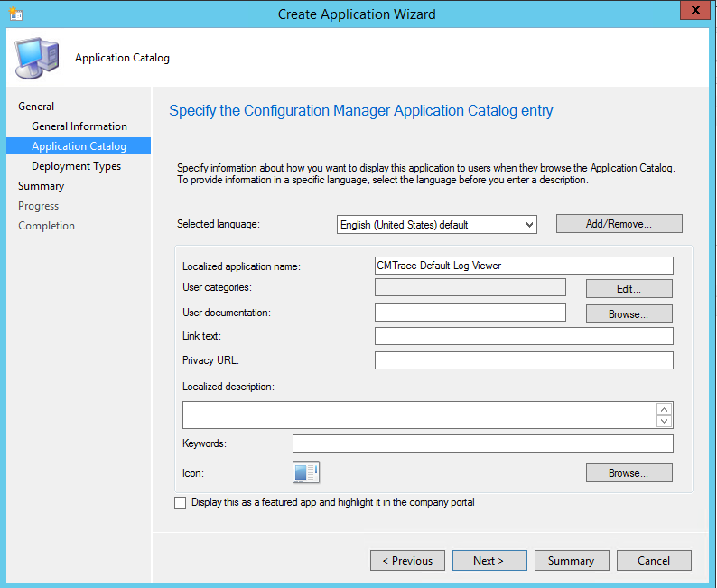The width and height of the screenshot is (717, 588).
Task: Click the Cancel button
Action: (654, 561)
